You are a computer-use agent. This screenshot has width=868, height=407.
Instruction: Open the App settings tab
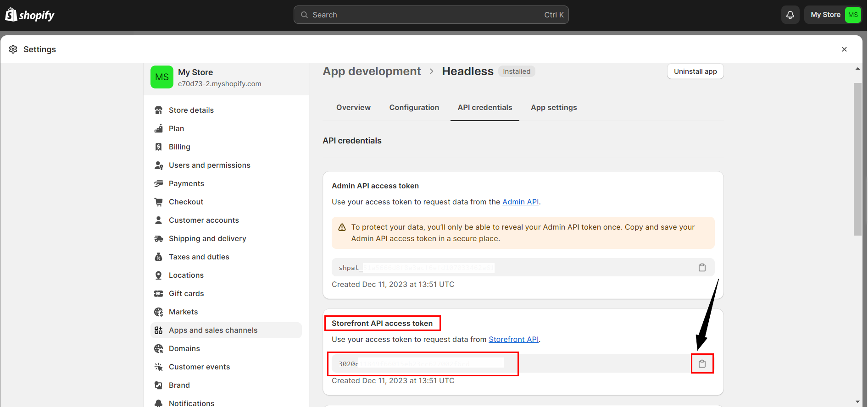[554, 108]
